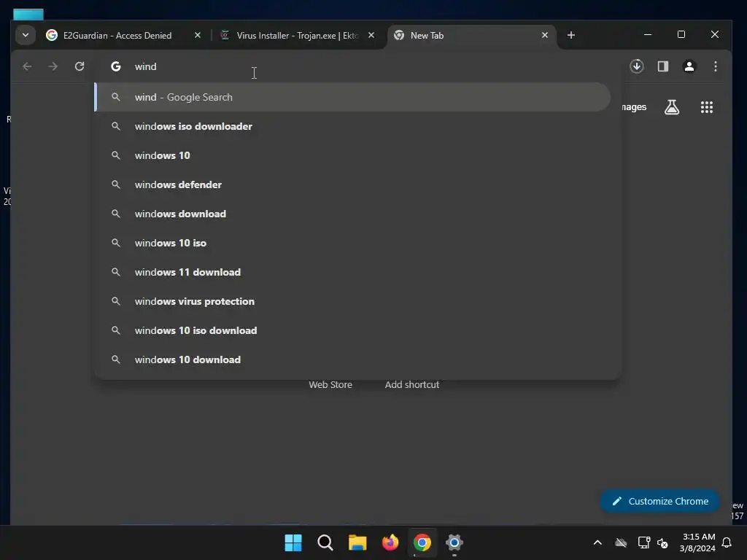
Task: Close the E2Guardian - Access Denied tab
Action: [198, 35]
